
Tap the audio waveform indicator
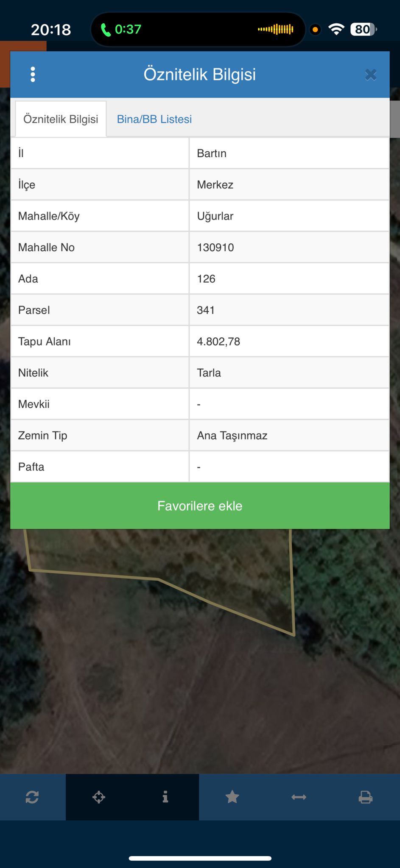tap(276, 29)
